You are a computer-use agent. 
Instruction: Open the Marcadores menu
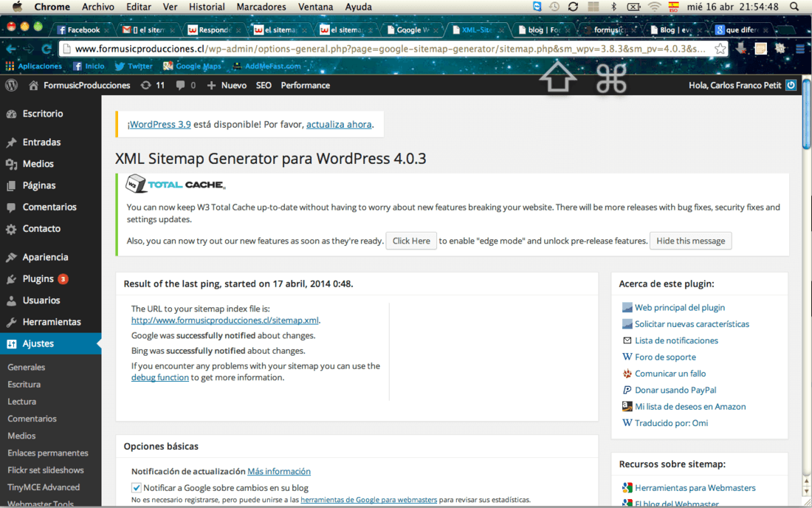[261, 7]
